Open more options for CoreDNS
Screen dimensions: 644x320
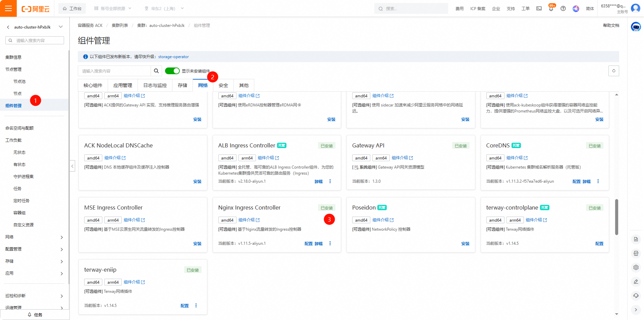pyautogui.click(x=598, y=181)
